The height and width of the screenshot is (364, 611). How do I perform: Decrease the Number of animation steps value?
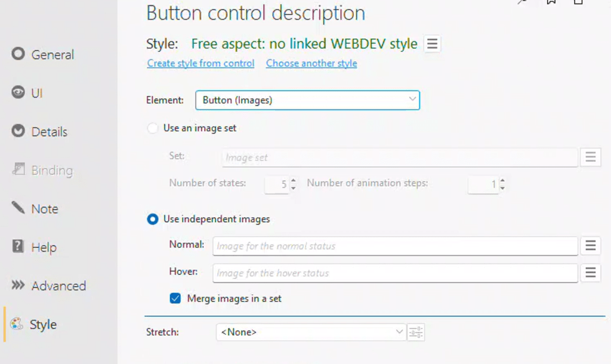pos(502,188)
